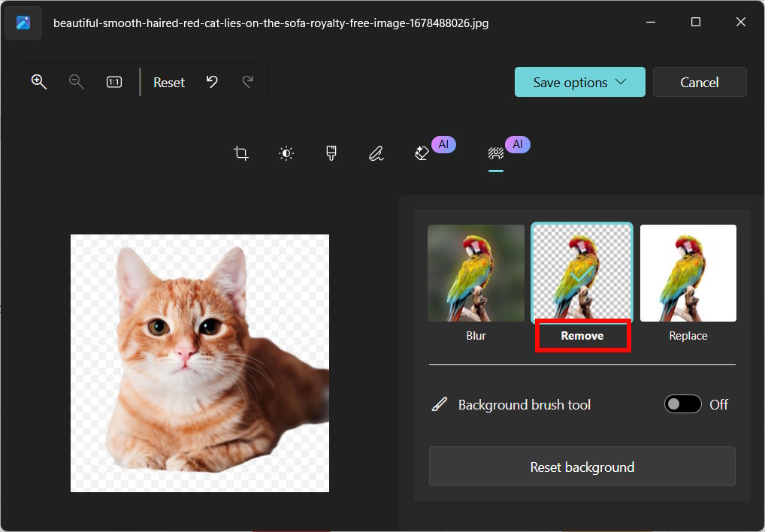Open the Save options dropdown
Image resolution: width=765 pixels, height=532 pixels.
(x=579, y=82)
